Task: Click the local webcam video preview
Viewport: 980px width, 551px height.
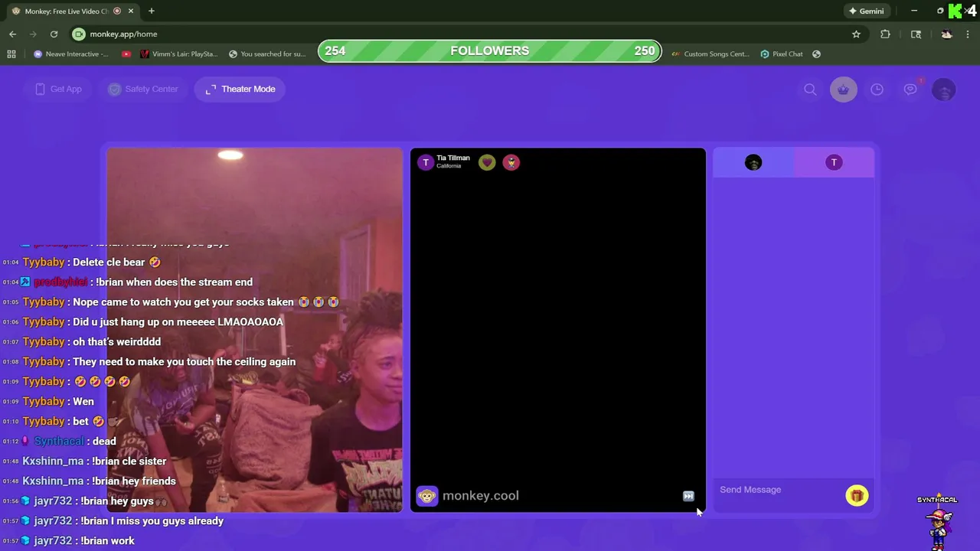Action: click(254, 330)
